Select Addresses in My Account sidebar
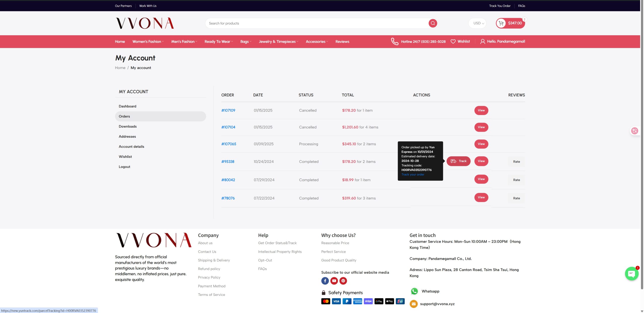Viewport: 644px width, 313px height. click(x=127, y=136)
